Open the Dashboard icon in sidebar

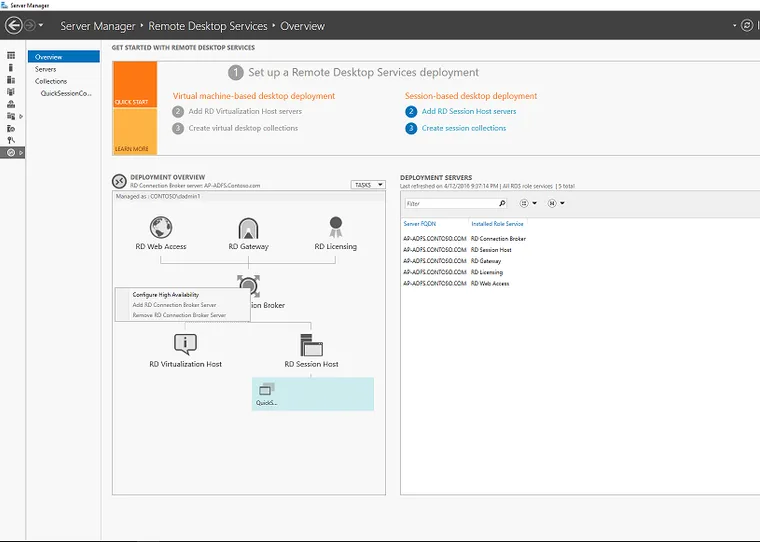[x=11, y=55]
